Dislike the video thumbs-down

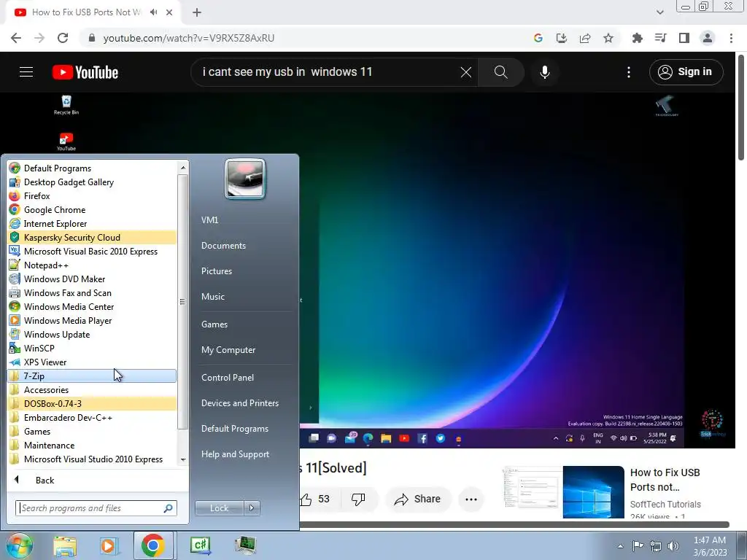(x=358, y=499)
